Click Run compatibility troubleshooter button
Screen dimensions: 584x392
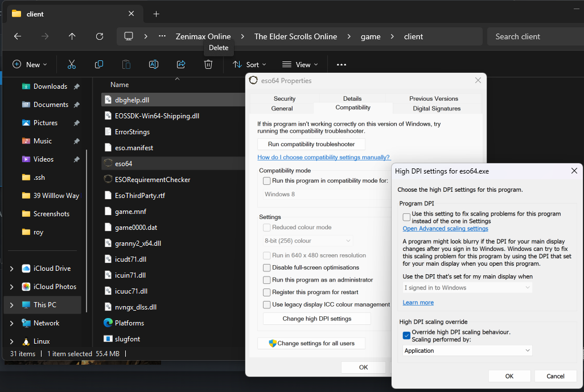point(311,144)
